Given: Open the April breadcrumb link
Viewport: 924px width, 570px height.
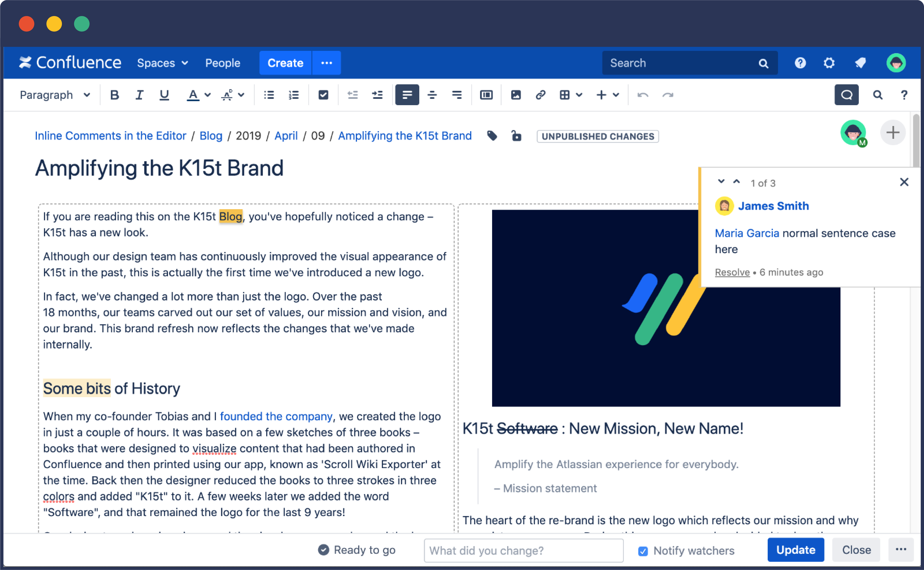Looking at the screenshot, I should click(286, 136).
